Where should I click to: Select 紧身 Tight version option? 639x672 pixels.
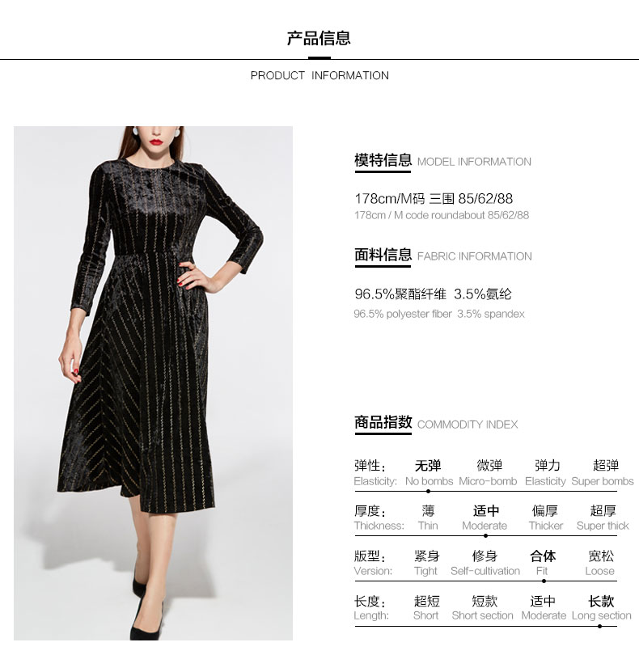pos(426,563)
